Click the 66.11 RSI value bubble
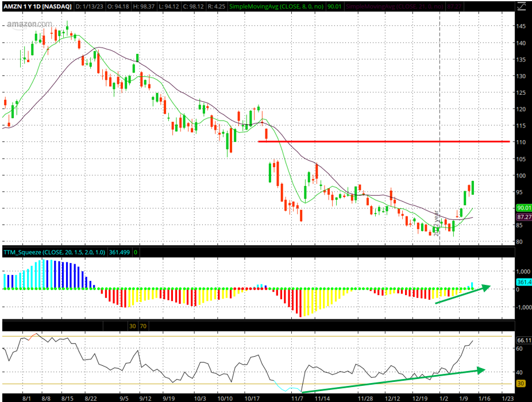This screenshot has width=532, height=402. [x=523, y=340]
